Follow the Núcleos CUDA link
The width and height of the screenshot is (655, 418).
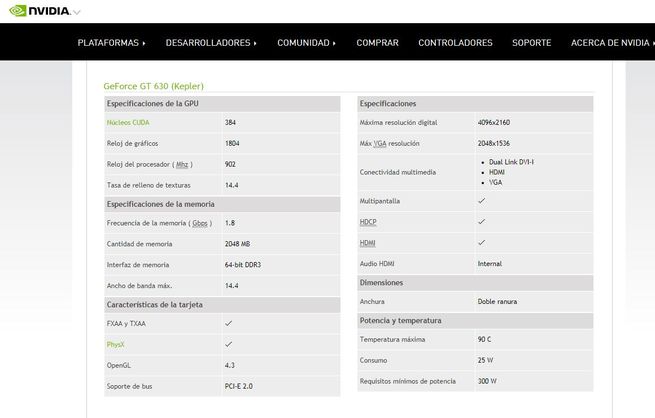[128, 122]
